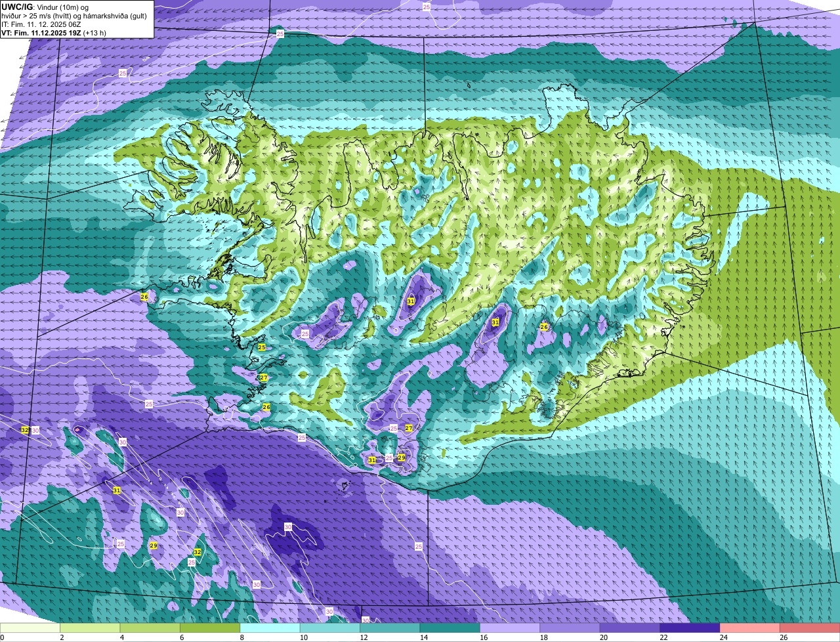
Task: Click the valid time line ending in (+13 h)
Action: [x=54, y=33]
